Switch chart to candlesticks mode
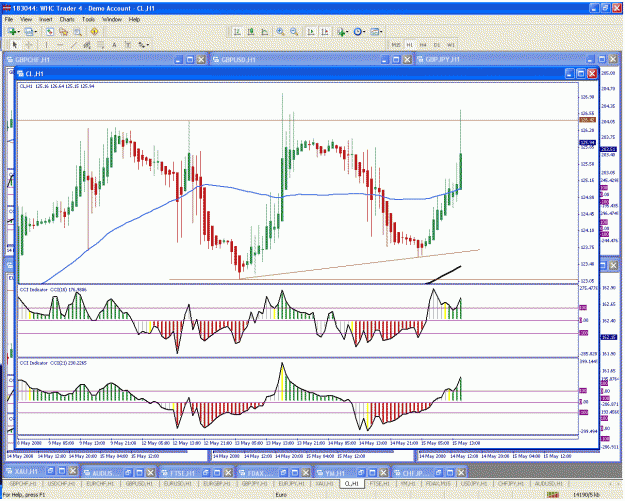 click(251, 31)
